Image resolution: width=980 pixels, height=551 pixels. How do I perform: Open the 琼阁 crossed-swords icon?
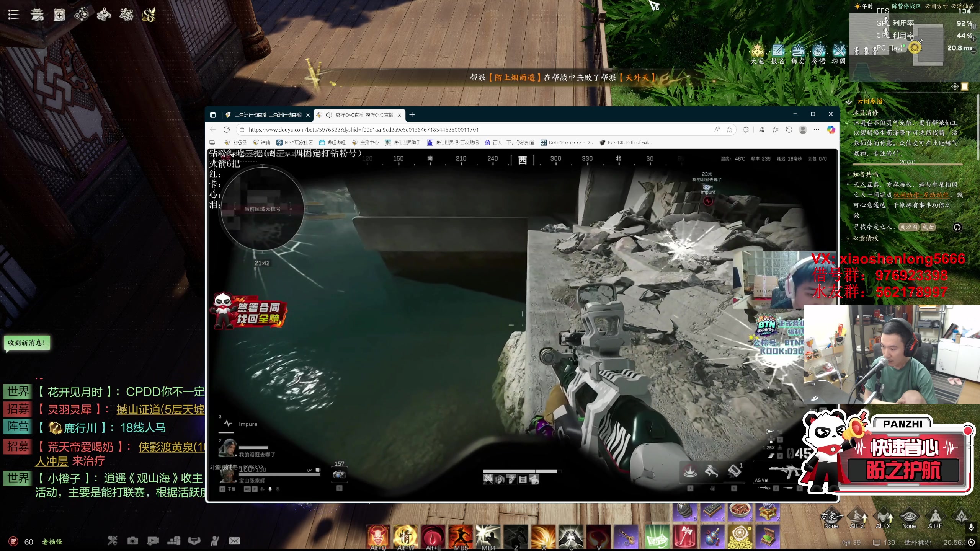(839, 54)
